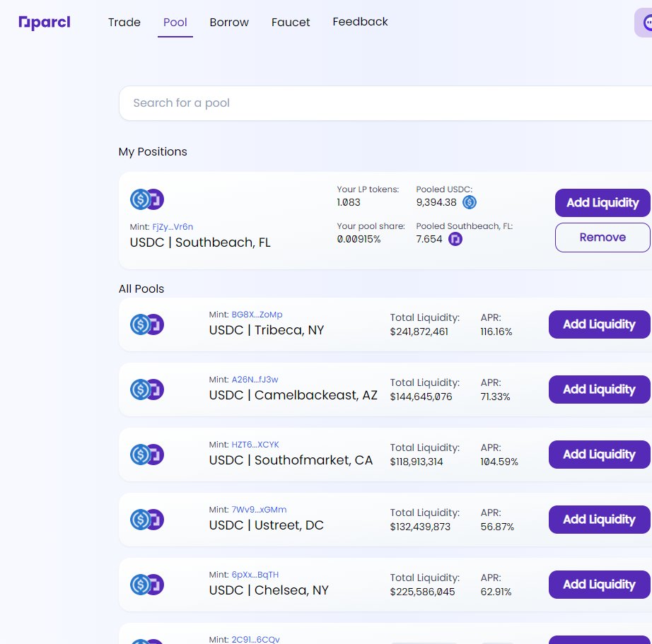Click the USDC | Tribeca, NY pool name
This screenshot has width=652, height=644.
tap(267, 330)
